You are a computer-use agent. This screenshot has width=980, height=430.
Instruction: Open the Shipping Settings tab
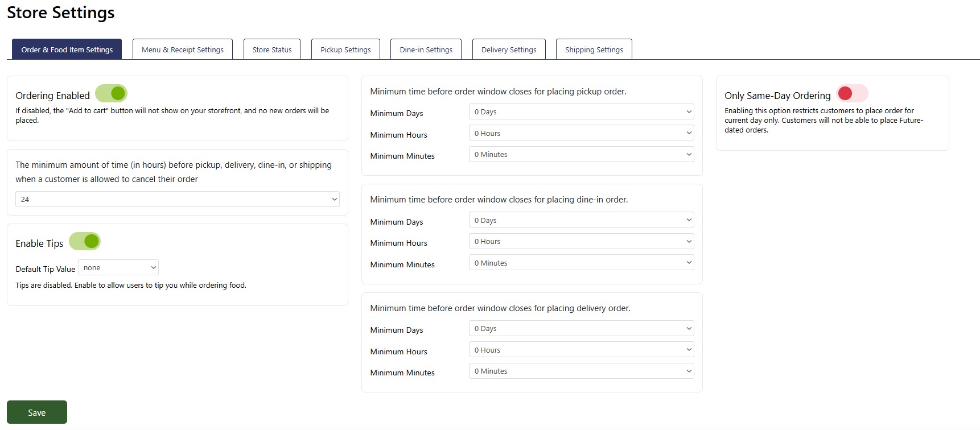(x=594, y=49)
